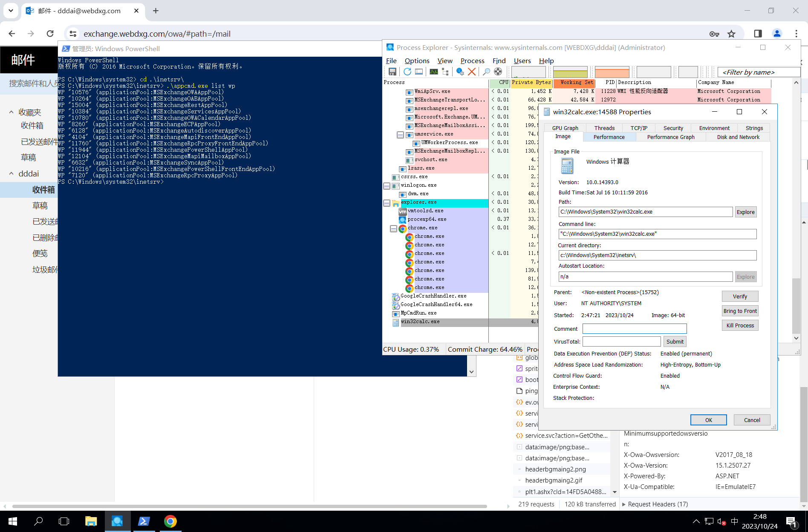
Task: Open the notification center icon
Action: click(x=791, y=521)
